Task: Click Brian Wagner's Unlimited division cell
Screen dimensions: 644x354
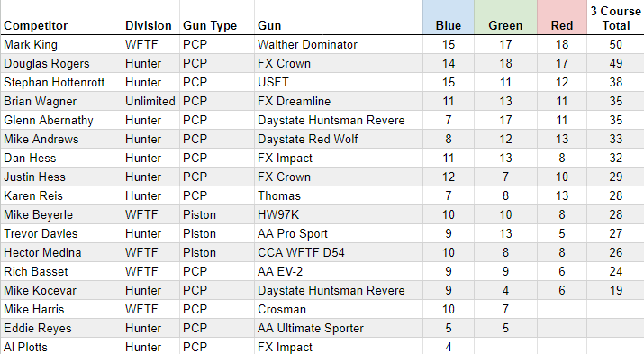Action: pyautogui.click(x=150, y=101)
